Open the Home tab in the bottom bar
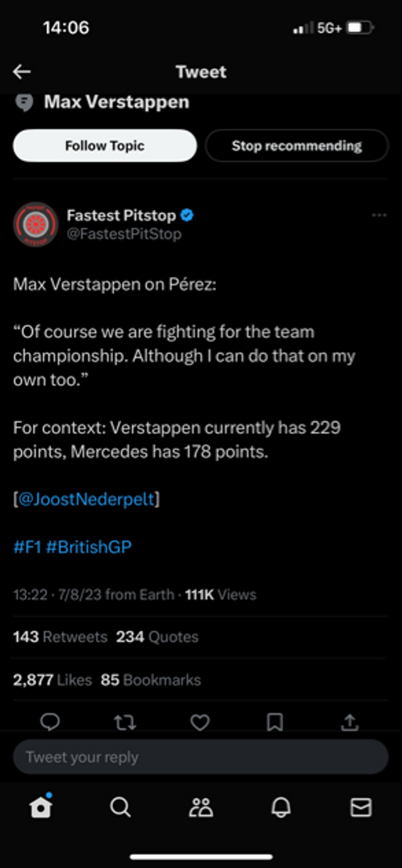Screen dimensions: 402x868 click(41, 806)
